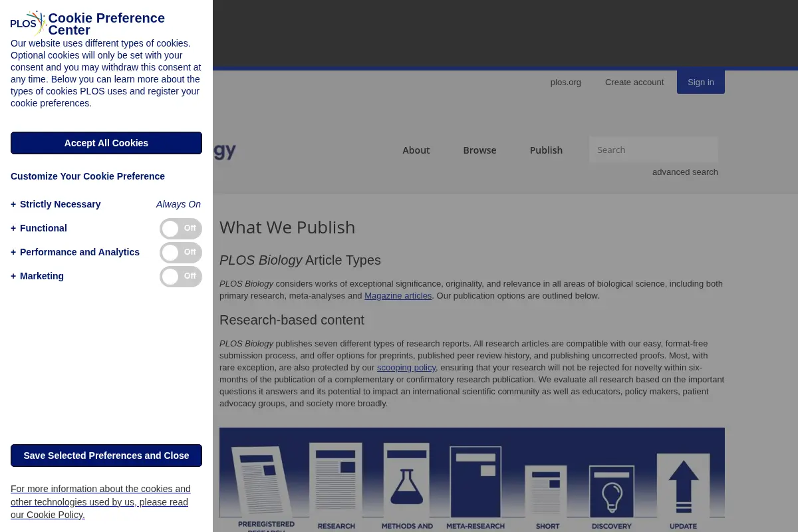Click the Methods flask icon
798x532 pixels.
click(406, 480)
